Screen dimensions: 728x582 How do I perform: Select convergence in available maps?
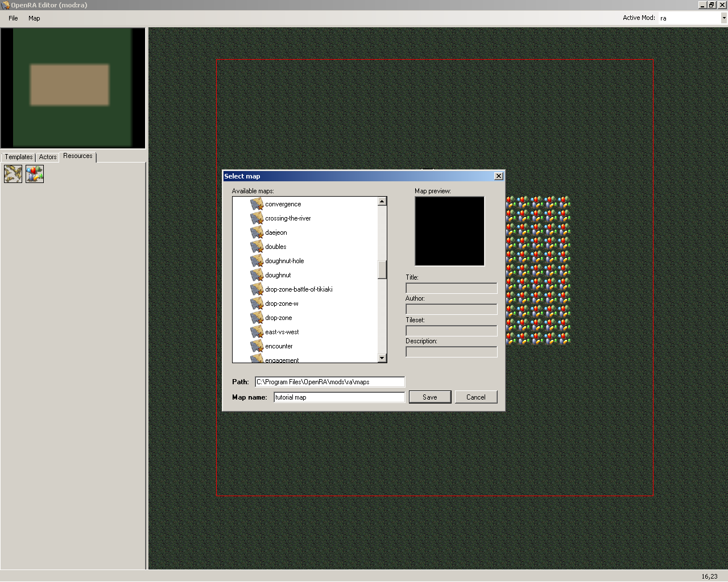pos(283,204)
